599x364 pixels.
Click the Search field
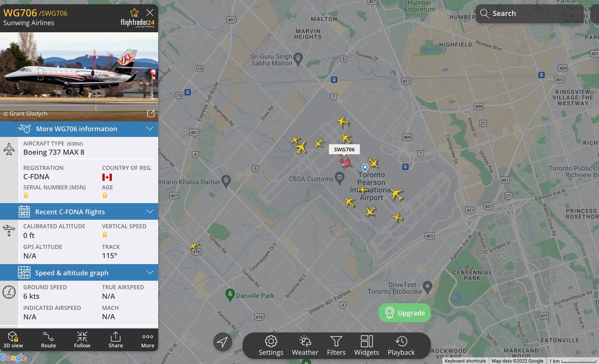[537, 13]
